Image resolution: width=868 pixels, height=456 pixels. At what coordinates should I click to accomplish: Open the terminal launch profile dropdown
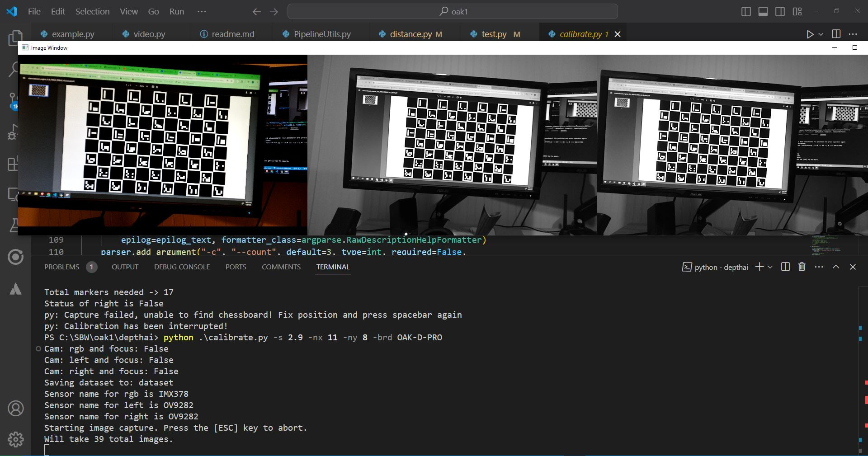pyautogui.click(x=770, y=267)
